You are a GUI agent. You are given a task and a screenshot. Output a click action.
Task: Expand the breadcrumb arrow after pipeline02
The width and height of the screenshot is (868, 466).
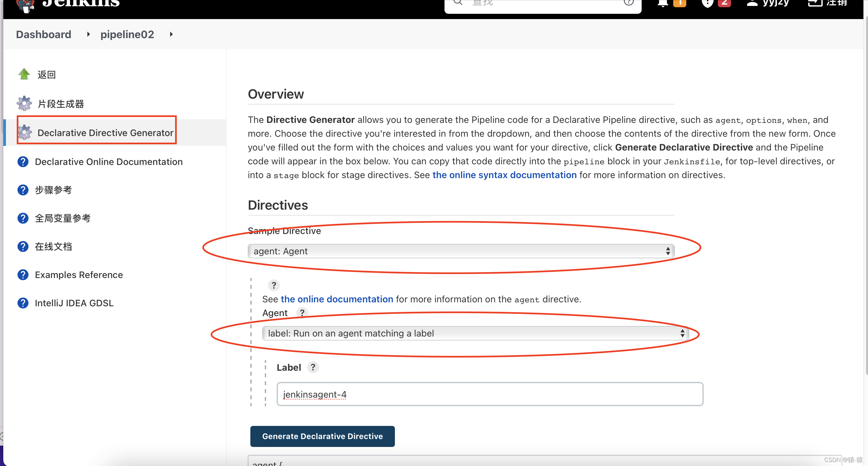pyautogui.click(x=171, y=34)
